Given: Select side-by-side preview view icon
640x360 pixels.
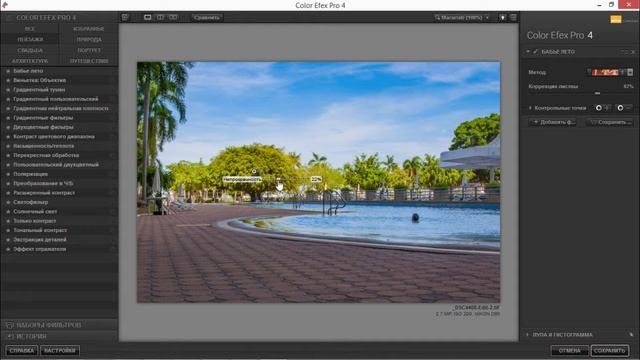Looking at the screenshot, I should [x=173, y=18].
